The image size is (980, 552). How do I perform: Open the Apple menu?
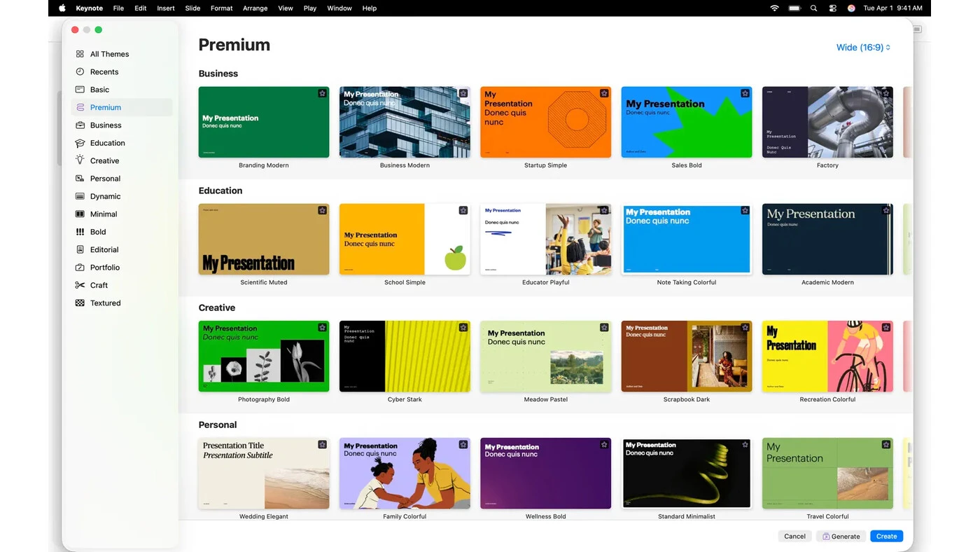point(62,8)
